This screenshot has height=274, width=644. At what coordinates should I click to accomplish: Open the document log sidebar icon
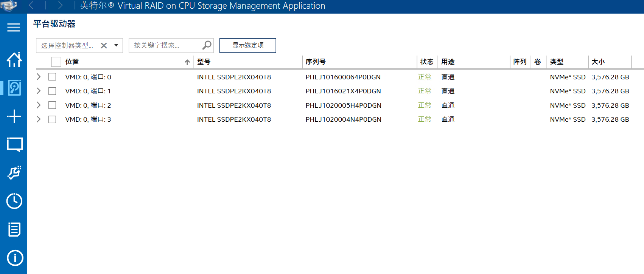coord(14,229)
